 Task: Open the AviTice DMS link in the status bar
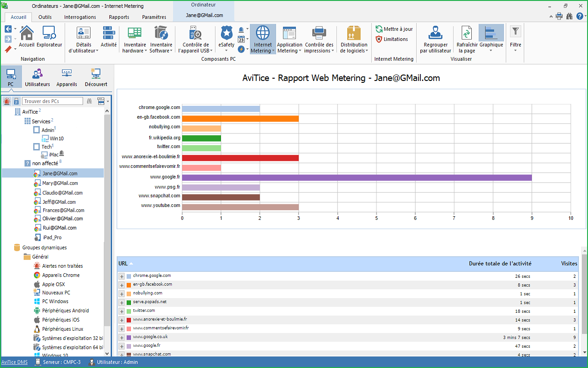click(14, 362)
